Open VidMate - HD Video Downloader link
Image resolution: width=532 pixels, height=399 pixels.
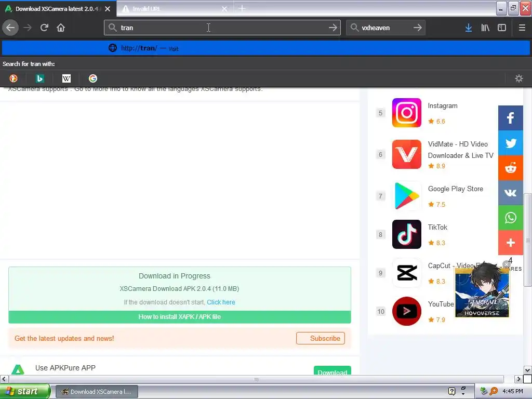[x=461, y=150]
